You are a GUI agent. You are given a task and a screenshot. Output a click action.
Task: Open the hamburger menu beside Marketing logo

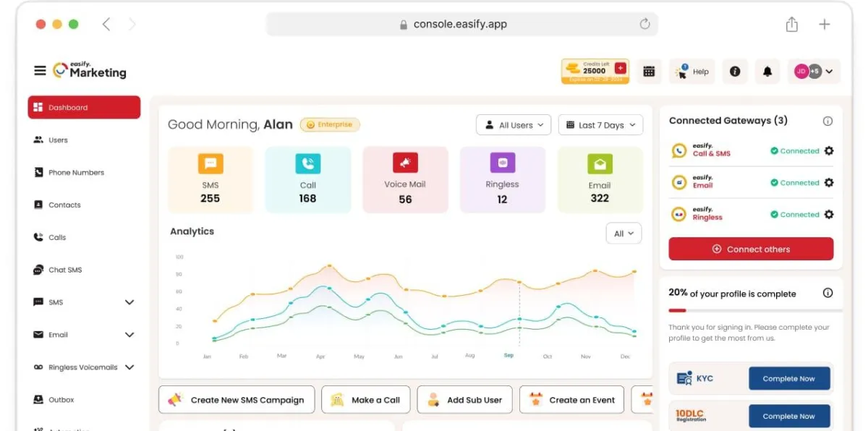coord(40,71)
